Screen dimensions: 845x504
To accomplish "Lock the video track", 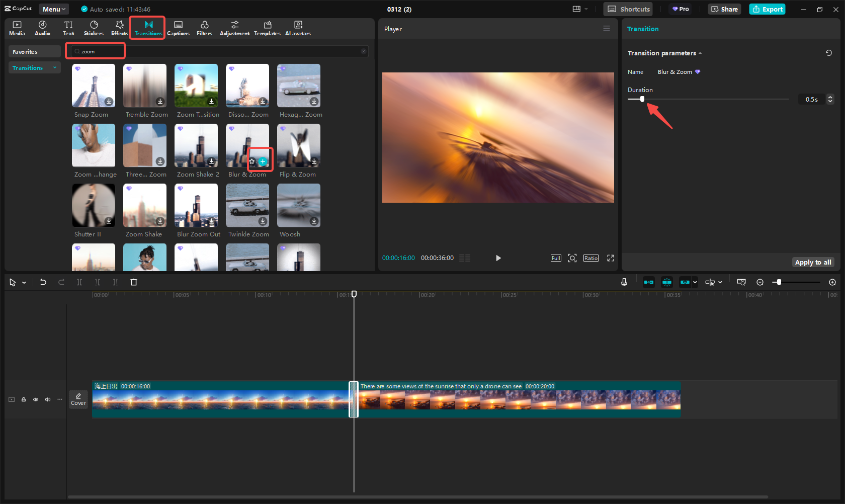I will 24,399.
